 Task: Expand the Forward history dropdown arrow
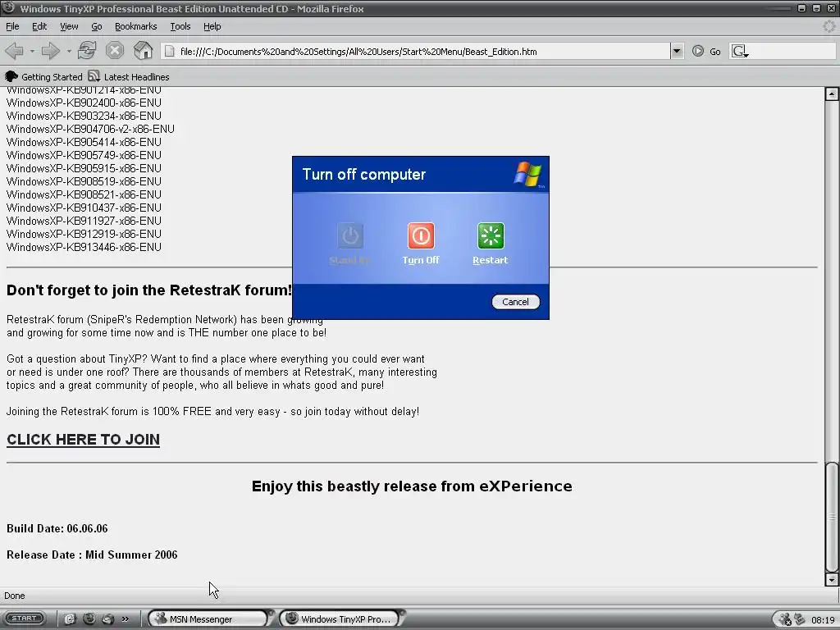point(69,52)
